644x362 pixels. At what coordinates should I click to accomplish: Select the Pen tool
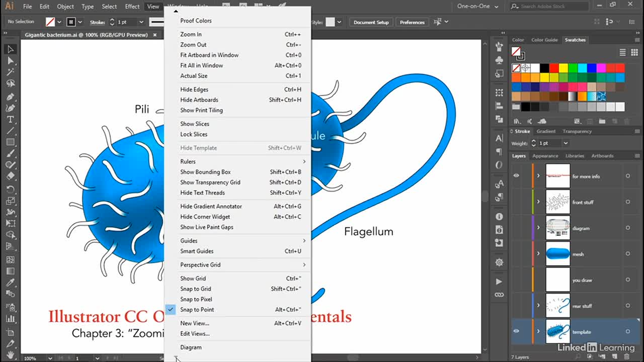click(10, 97)
